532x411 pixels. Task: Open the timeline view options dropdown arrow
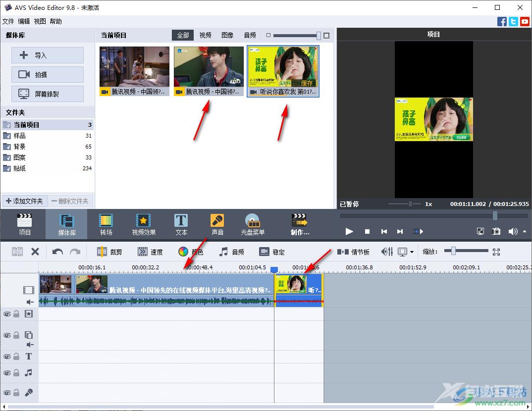(x=412, y=252)
